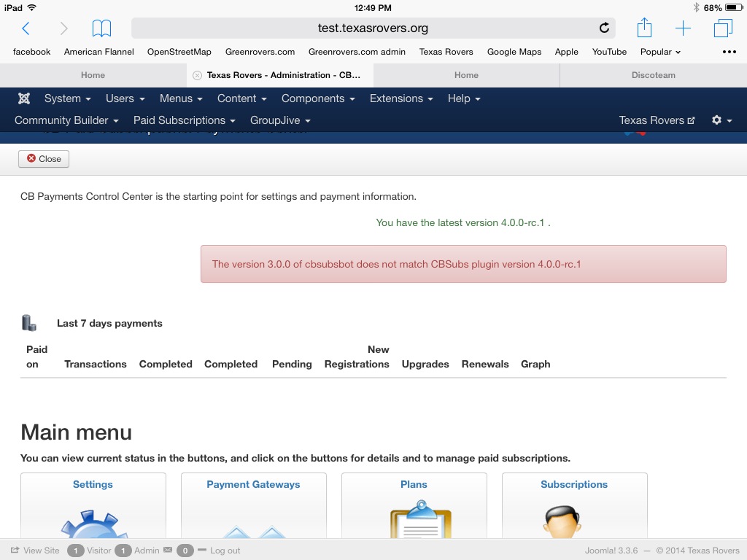Viewport: 747px width, 560px height.
Task: Open the YouTube bookmark
Action: [x=609, y=52]
